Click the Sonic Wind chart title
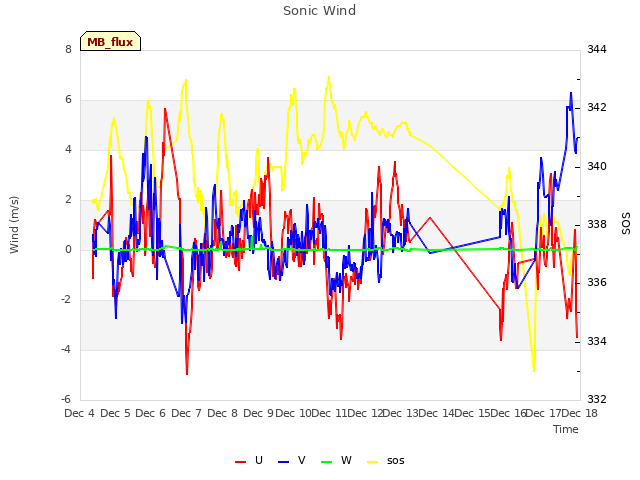640x480 pixels. tap(320, 11)
